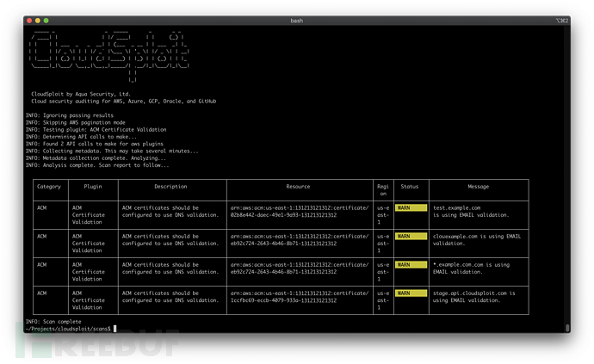Click the green zoom window button
594x364 pixels.
(x=46, y=21)
